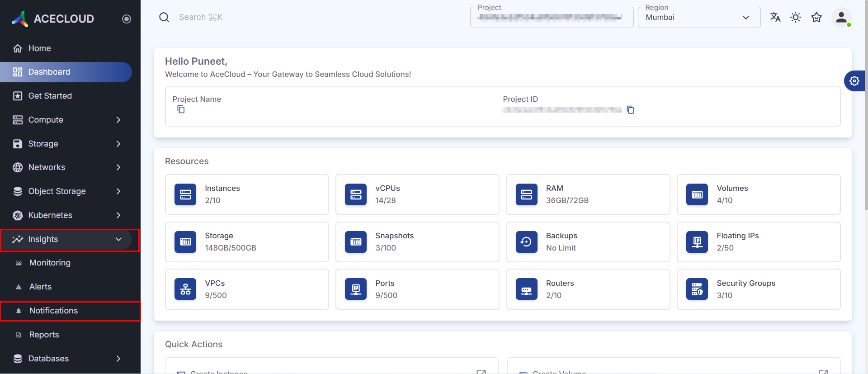This screenshot has width=868, height=374.
Task: Open Notifications under Insights
Action: point(53,311)
